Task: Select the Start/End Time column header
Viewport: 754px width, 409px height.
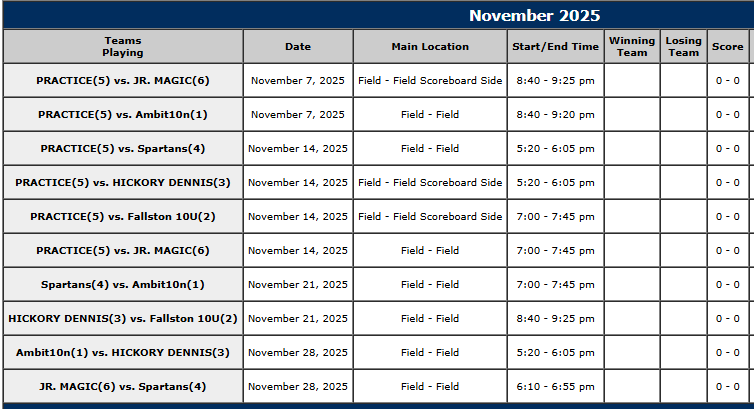Action: click(x=555, y=46)
